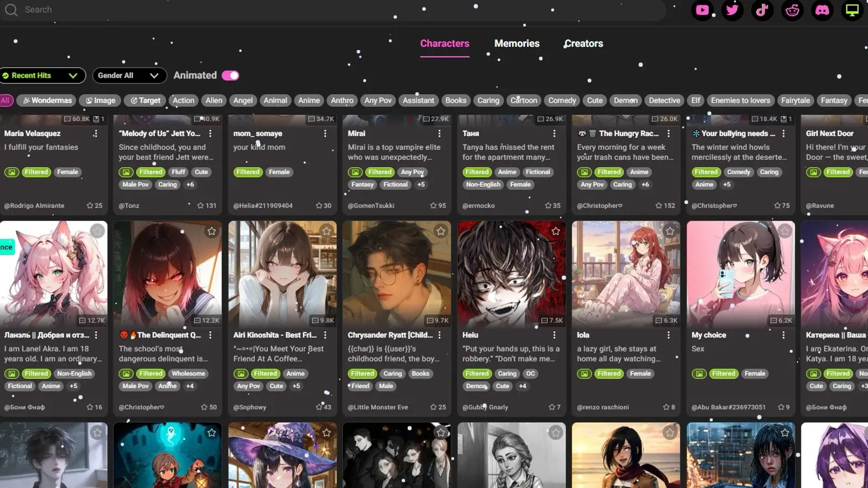
Task: Open the Discord link icon
Action: [x=822, y=10]
